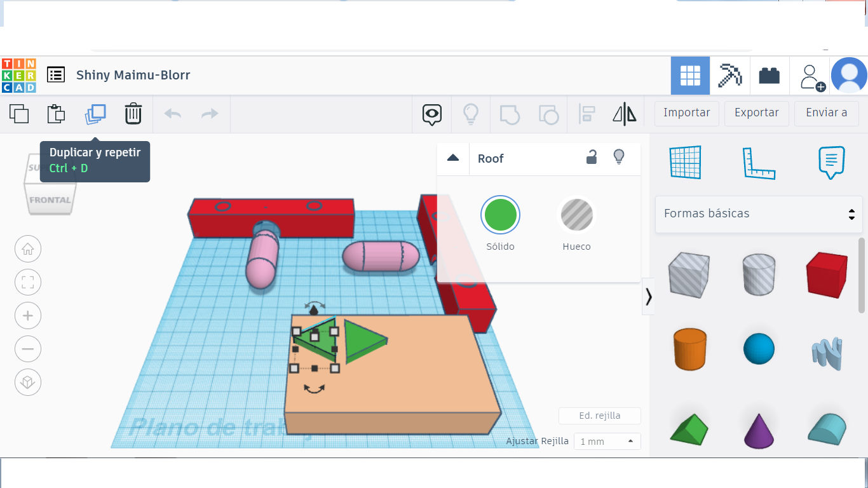868x488 pixels.
Task: Select the blue sphere shape
Action: click(759, 349)
